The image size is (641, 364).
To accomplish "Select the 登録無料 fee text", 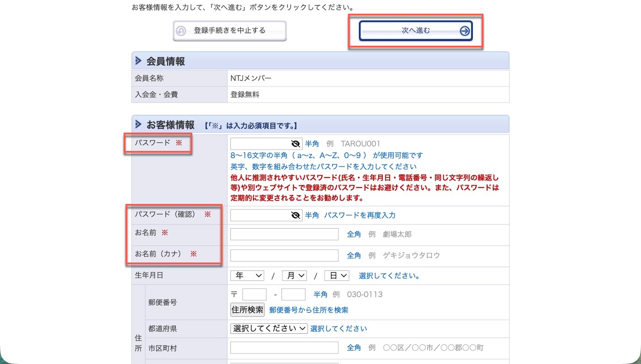I will coord(245,95).
